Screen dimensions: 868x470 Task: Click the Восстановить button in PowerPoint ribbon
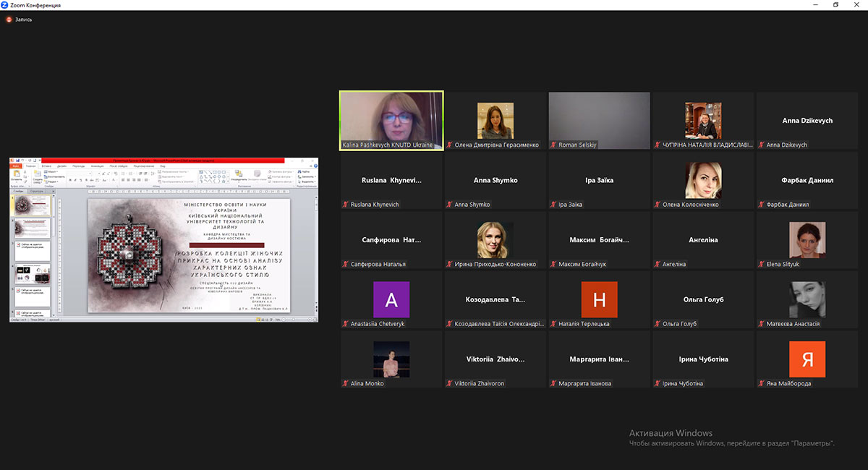point(55,176)
